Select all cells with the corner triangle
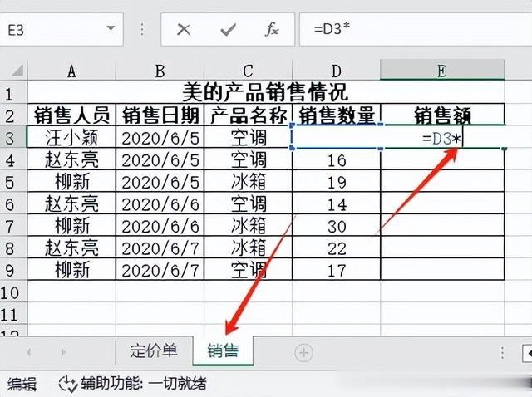The height and width of the screenshot is (397, 532). coord(17,70)
